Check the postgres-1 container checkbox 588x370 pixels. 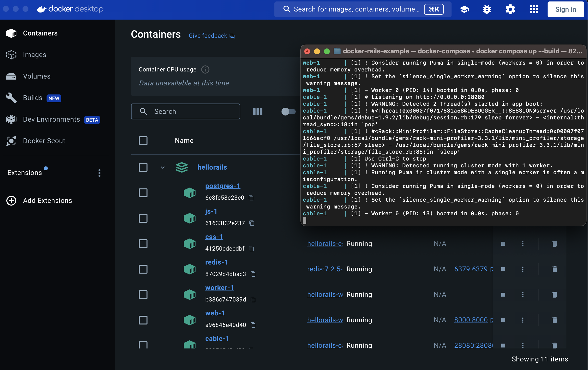pos(143,193)
